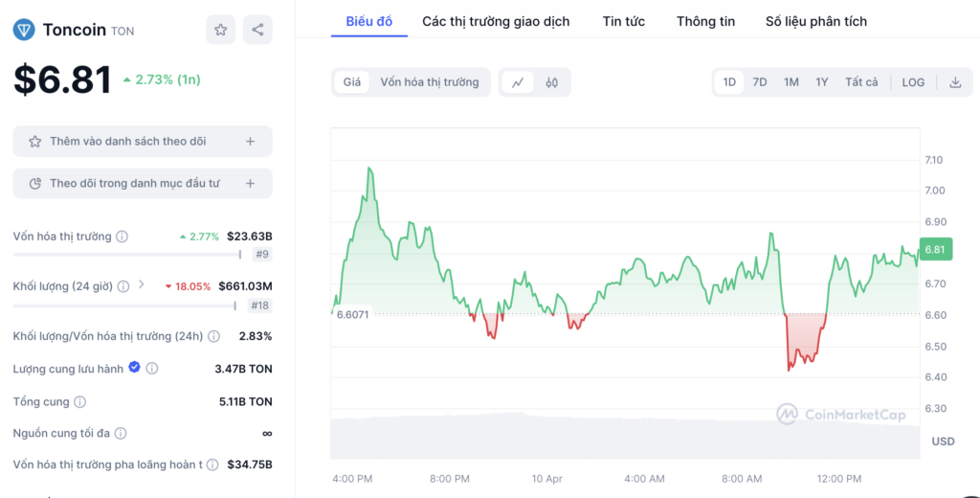This screenshot has width=980, height=498.
Task: Switch to candlestick chart view
Action: click(552, 82)
